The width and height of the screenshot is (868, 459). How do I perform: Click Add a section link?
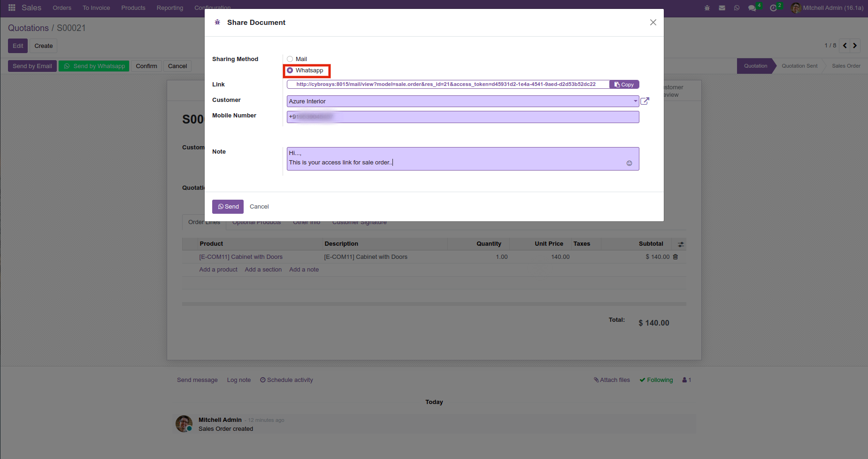[263, 270]
